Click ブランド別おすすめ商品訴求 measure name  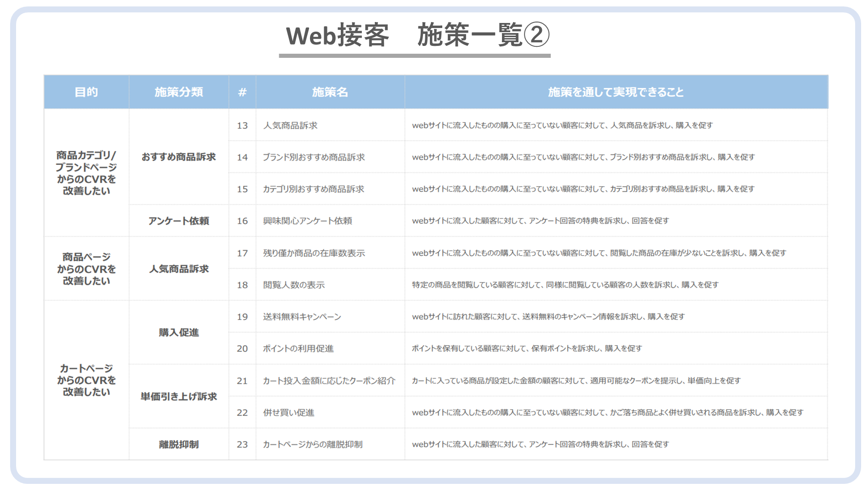tap(314, 157)
